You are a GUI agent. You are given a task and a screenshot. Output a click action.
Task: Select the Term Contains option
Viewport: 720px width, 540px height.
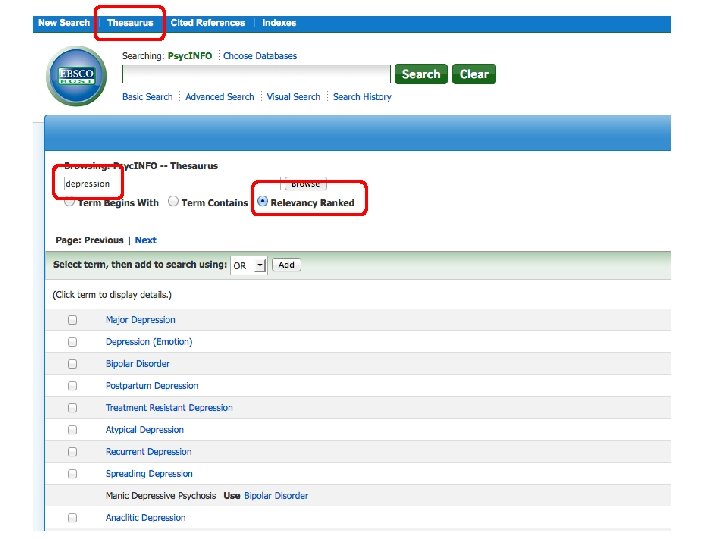coord(173,201)
